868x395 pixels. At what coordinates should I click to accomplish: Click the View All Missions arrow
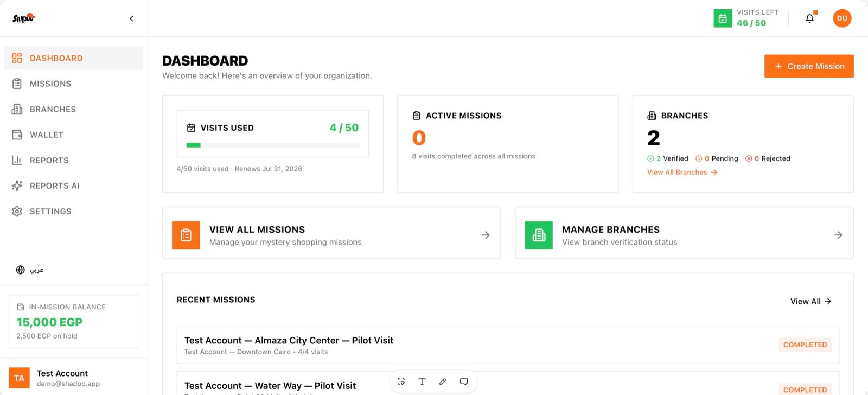[x=486, y=235]
